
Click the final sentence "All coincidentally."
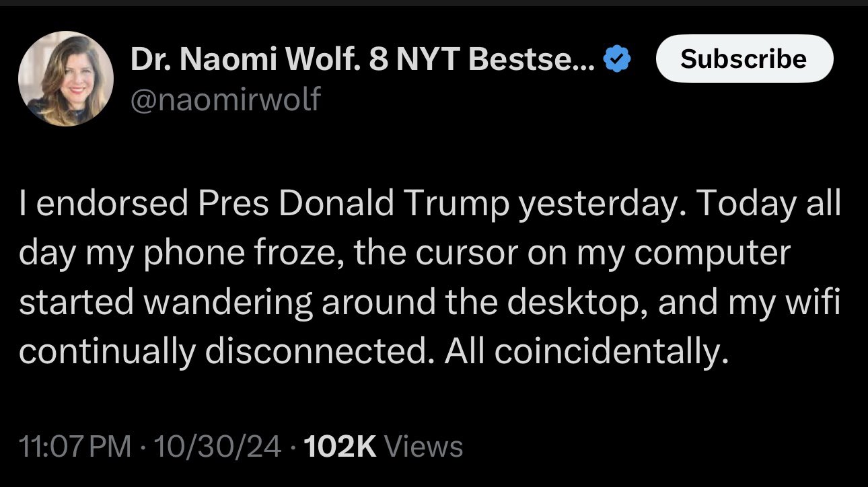coord(586,351)
